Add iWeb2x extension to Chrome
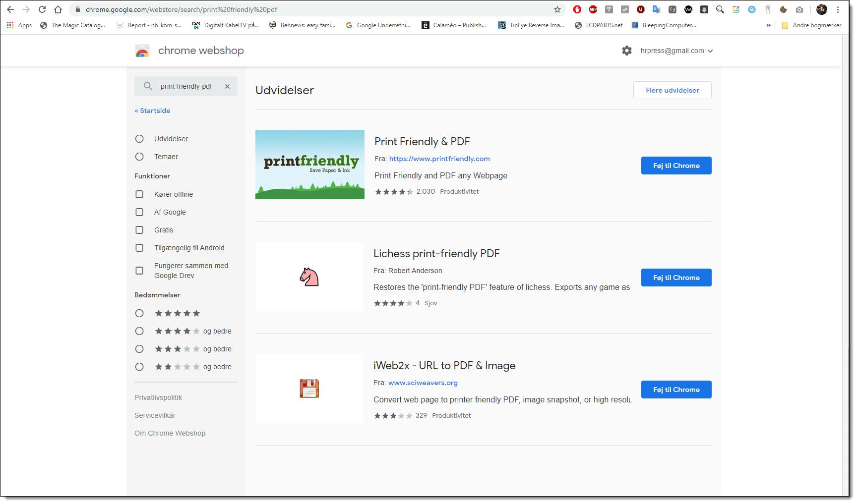Screen dimensions: 857x504 pos(676,390)
